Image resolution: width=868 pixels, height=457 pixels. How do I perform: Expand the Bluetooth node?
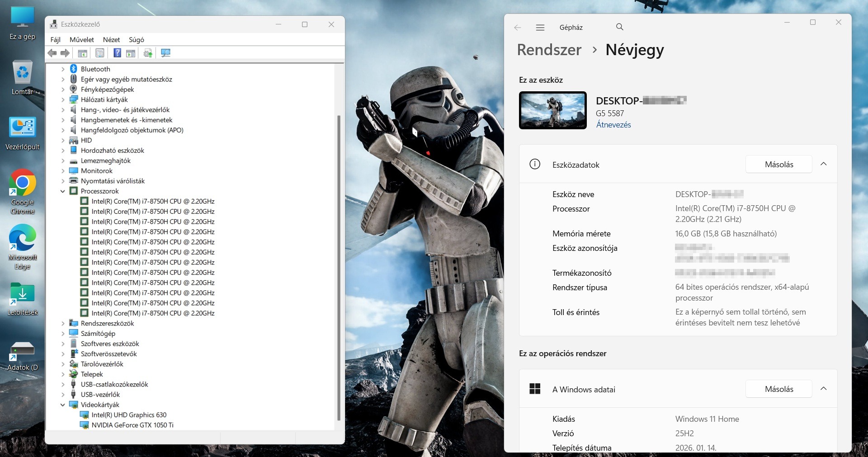click(x=63, y=69)
